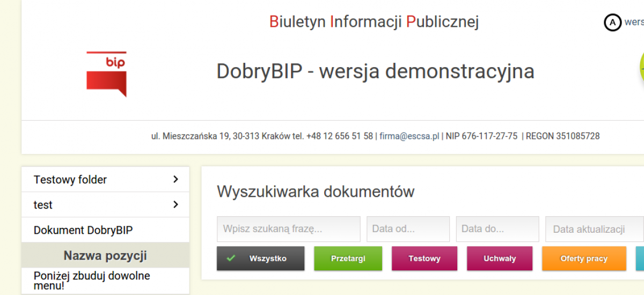This screenshot has height=295, width=644.
Task: Click the Biuletyn Informacji Publicznej heading
Action: (x=374, y=22)
